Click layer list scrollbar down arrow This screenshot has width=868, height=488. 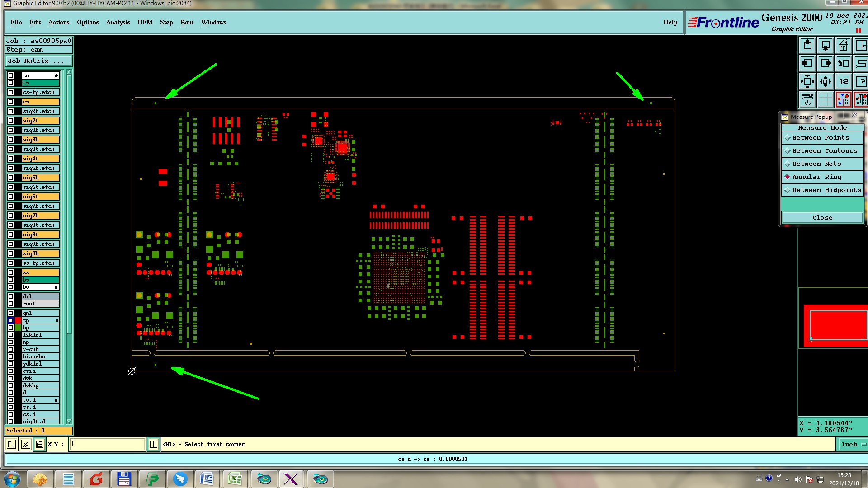click(69, 421)
